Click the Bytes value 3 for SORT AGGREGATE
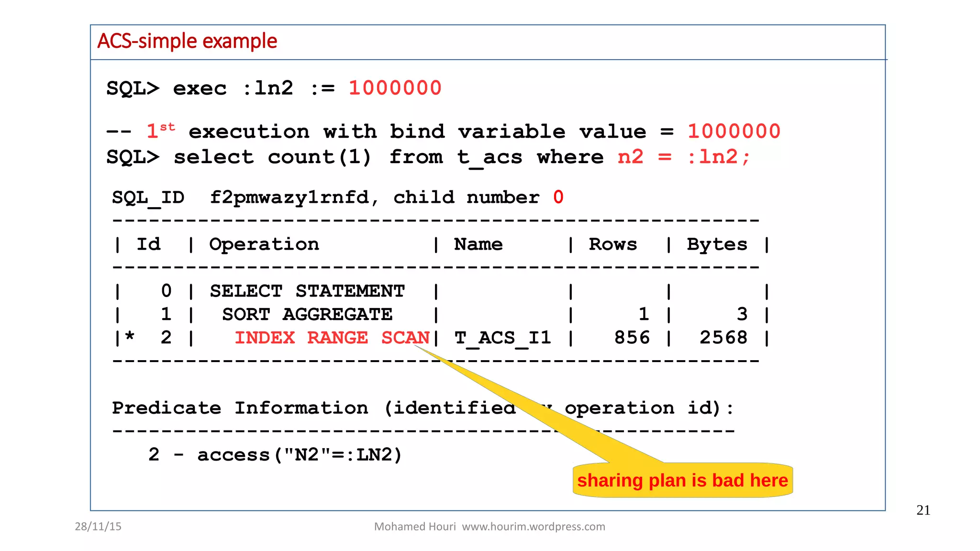 pos(742,314)
